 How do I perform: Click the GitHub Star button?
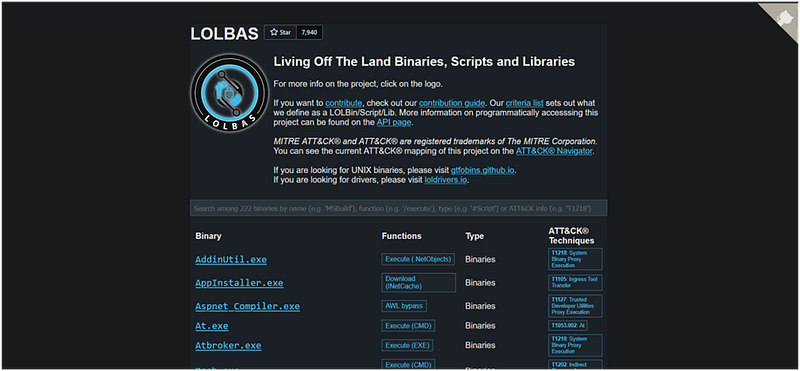tap(280, 33)
